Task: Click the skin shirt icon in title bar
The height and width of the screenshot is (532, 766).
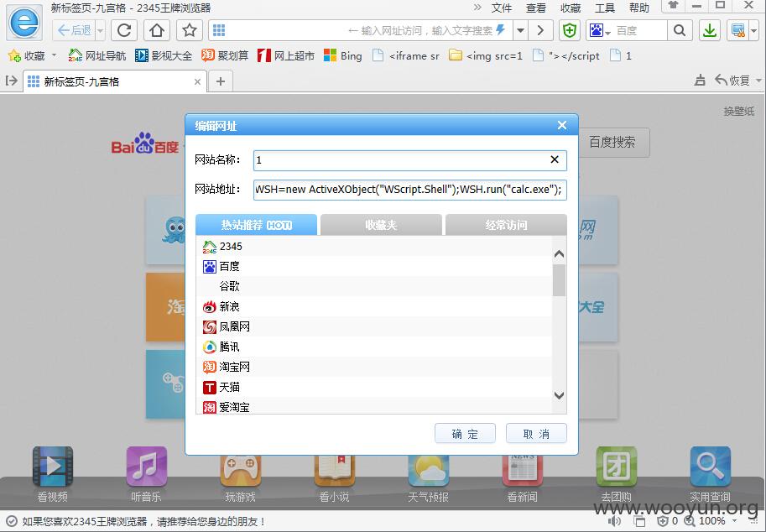Action: [x=673, y=5]
